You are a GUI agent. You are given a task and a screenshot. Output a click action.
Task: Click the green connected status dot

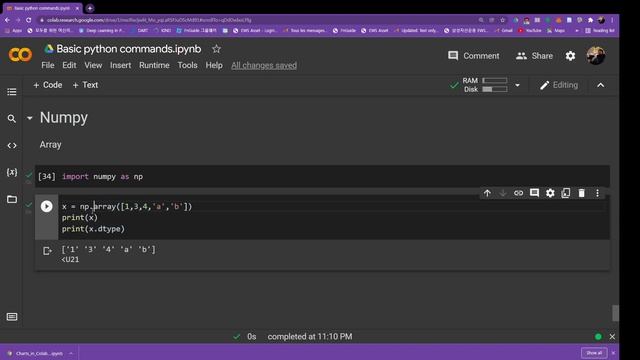click(x=598, y=337)
